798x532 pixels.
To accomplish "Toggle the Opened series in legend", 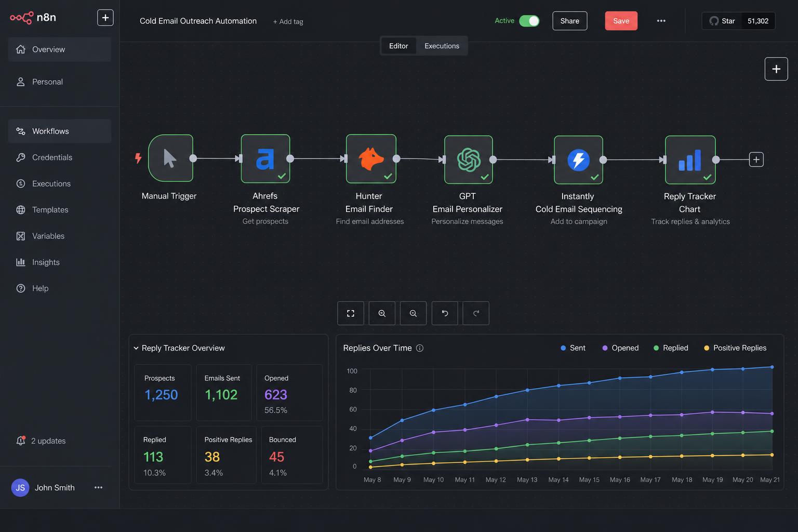I will coord(620,348).
